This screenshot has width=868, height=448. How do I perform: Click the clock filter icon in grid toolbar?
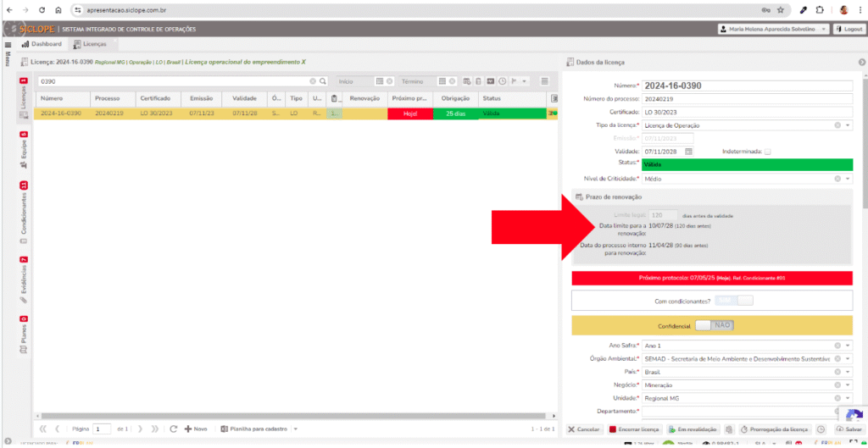pyautogui.click(x=502, y=81)
